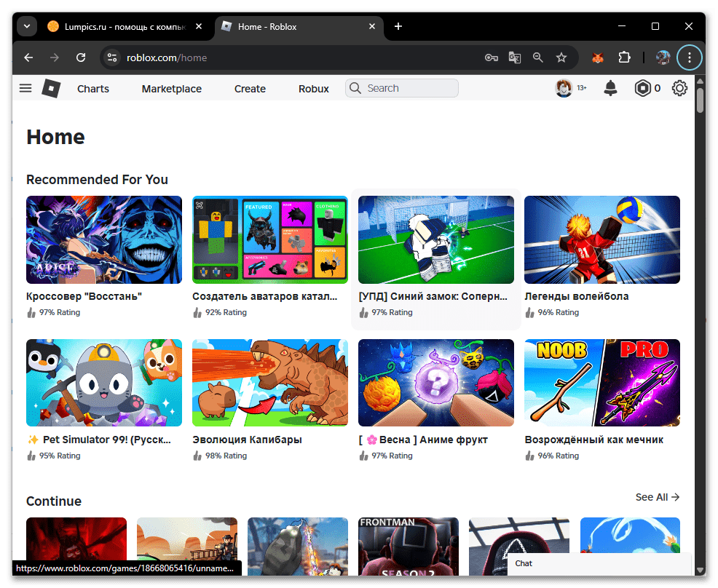The image size is (718, 588).
Task: Open the saved passwords key icon
Action: 492,57
